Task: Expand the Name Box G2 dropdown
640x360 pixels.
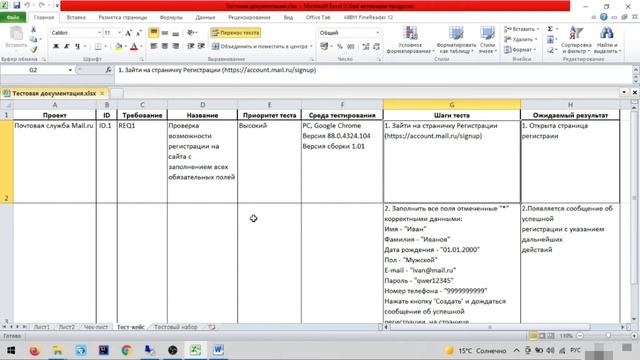Action: 70,70
